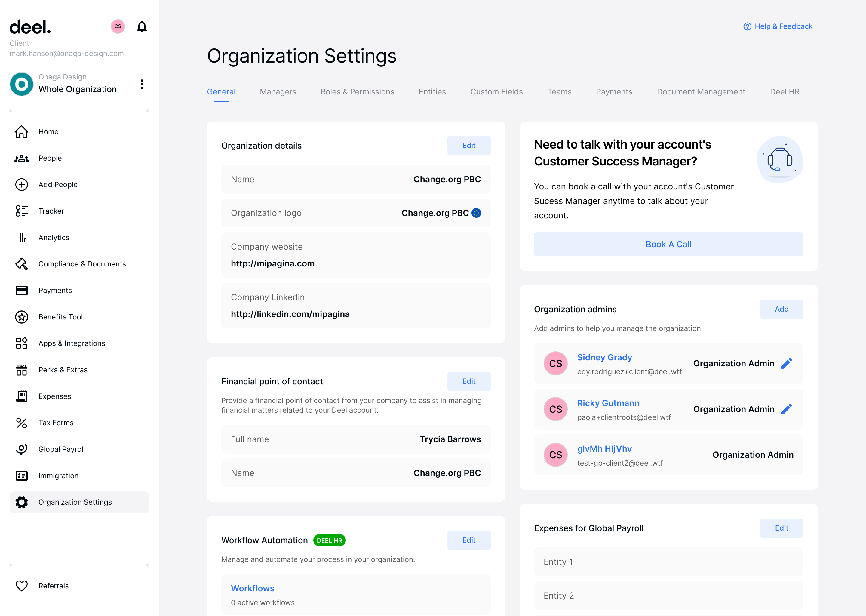Edit Expenses for Global Payroll
This screenshot has height=616, width=866.
[x=782, y=528]
